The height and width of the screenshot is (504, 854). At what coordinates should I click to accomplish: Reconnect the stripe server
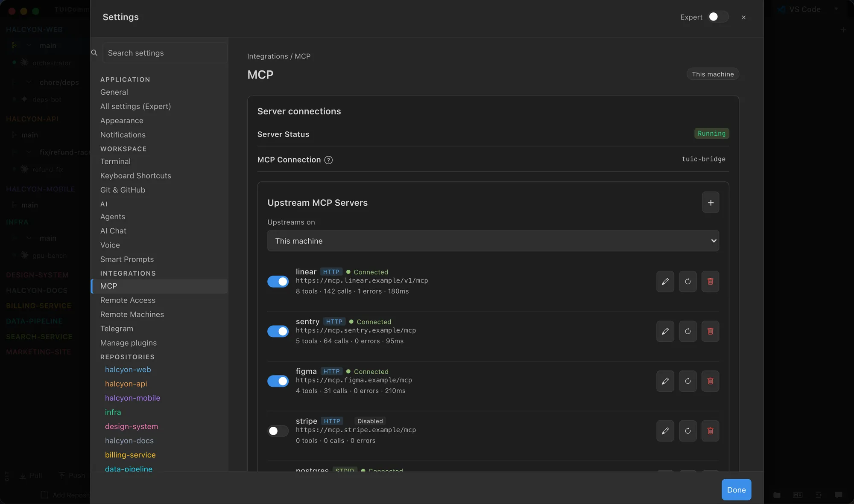point(687,431)
